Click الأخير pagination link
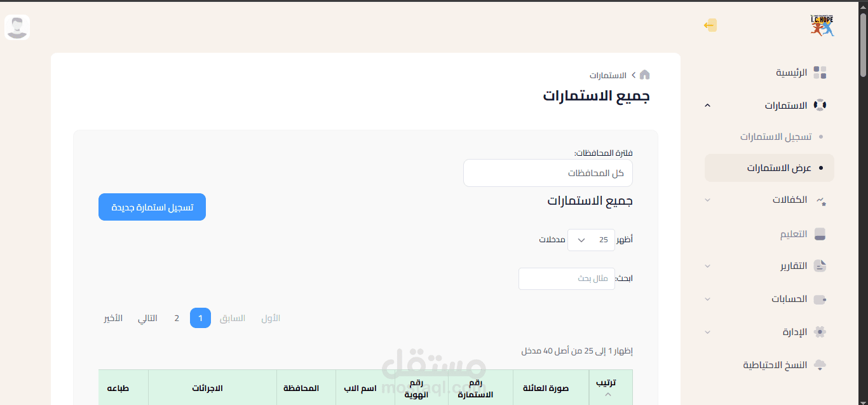Image resolution: width=868 pixels, height=405 pixels. [113, 318]
